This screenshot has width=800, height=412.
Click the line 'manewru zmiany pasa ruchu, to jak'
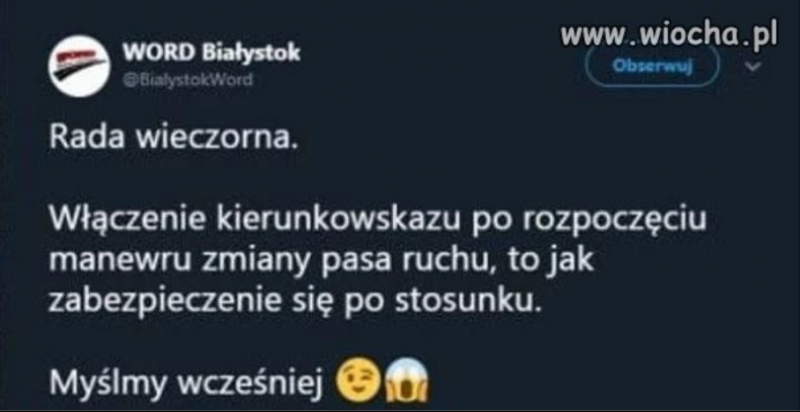[321, 262]
